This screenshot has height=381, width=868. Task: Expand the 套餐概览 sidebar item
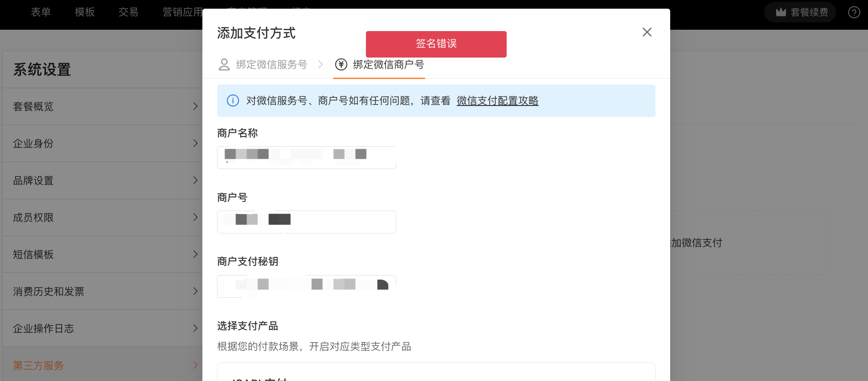(x=102, y=106)
